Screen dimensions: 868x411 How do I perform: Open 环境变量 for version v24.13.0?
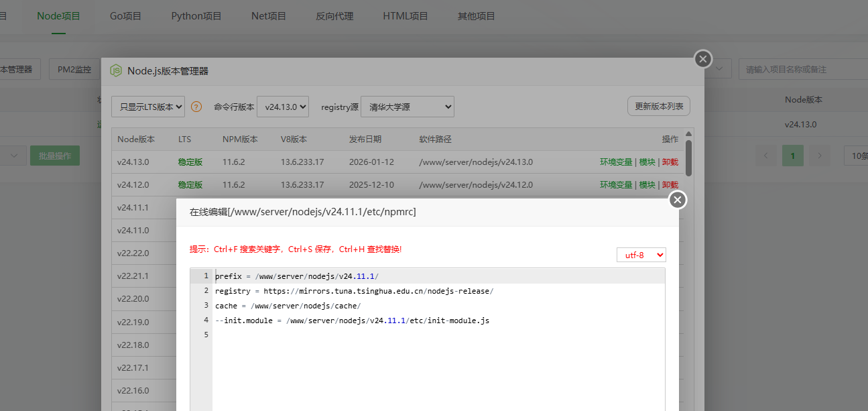[x=615, y=162]
